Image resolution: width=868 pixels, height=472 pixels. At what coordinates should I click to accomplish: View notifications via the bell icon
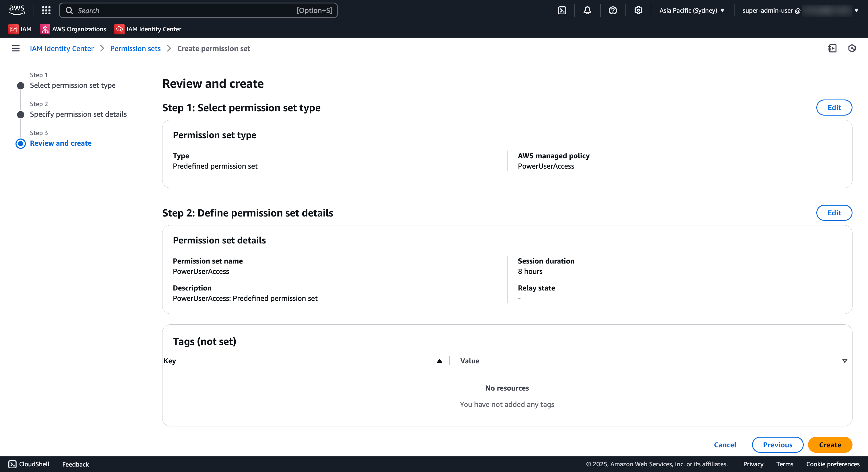[x=587, y=10]
